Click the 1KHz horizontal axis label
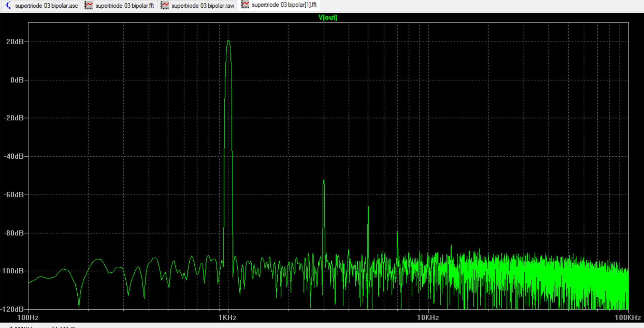644x328 pixels. click(x=228, y=318)
